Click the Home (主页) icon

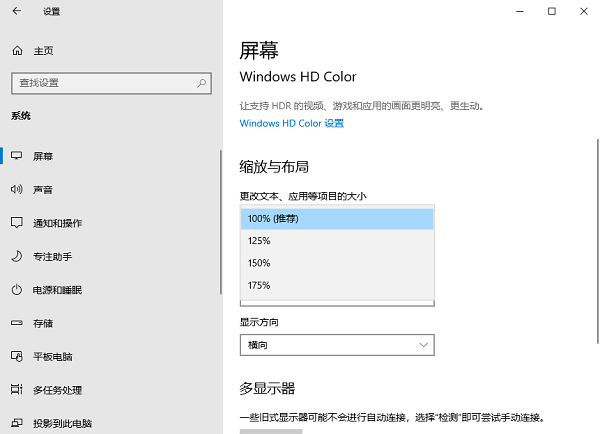click(16, 51)
